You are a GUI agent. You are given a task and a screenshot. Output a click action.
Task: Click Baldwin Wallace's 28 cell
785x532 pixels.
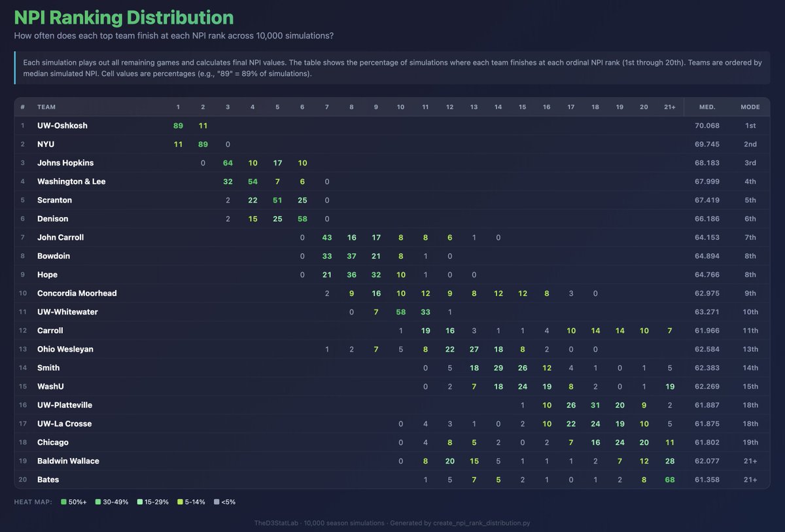point(670,461)
